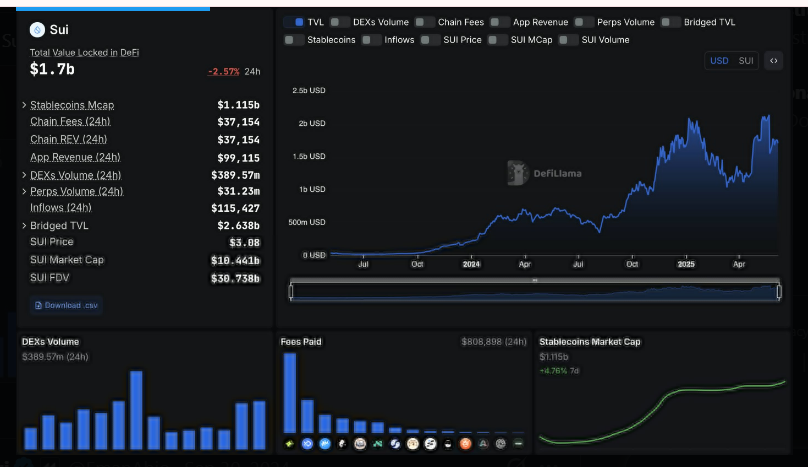Click the dark green dash protocol icon
This screenshot has height=467, width=808.
pyautogui.click(x=518, y=443)
